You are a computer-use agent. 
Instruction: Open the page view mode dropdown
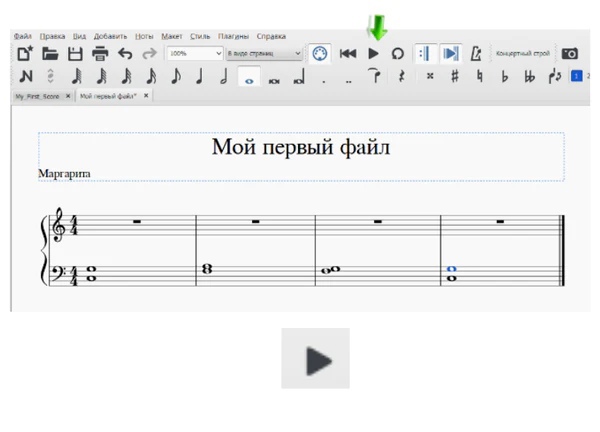264,53
